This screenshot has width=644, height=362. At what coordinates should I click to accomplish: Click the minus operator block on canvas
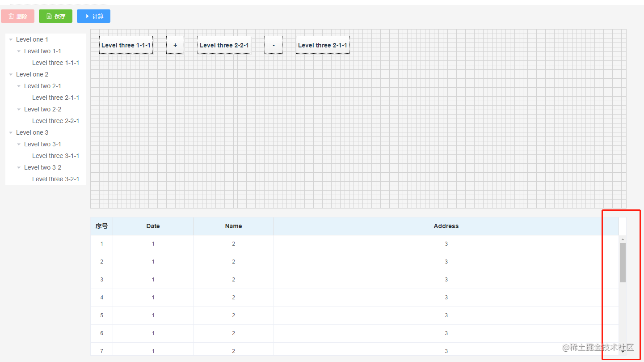tap(274, 45)
